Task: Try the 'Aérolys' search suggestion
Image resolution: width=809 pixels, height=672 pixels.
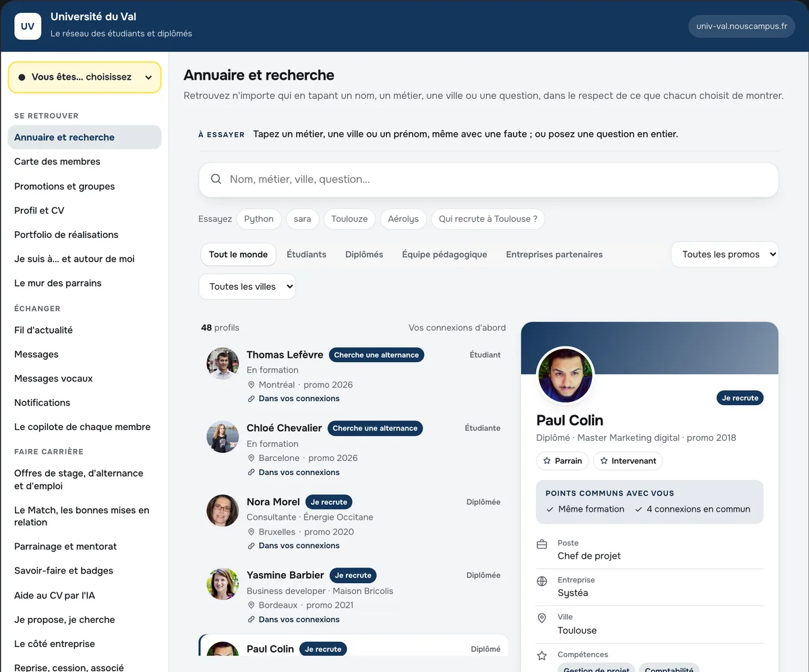Action: 403,219
